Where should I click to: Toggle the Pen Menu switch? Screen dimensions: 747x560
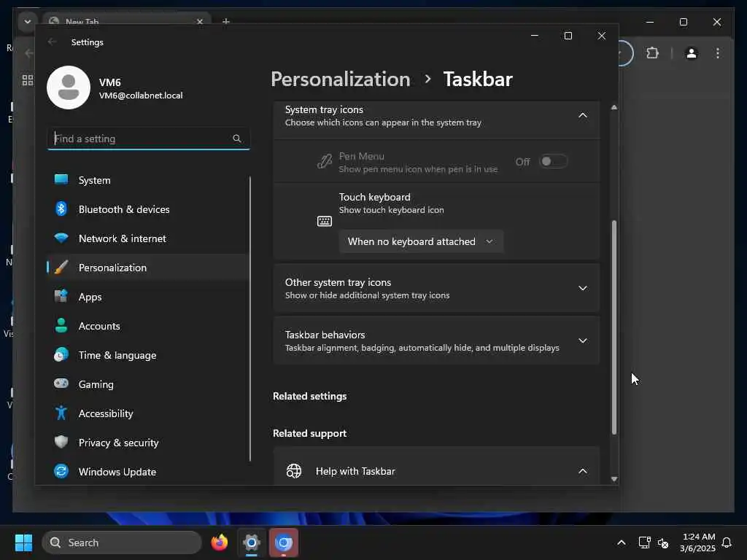[x=553, y=161]
